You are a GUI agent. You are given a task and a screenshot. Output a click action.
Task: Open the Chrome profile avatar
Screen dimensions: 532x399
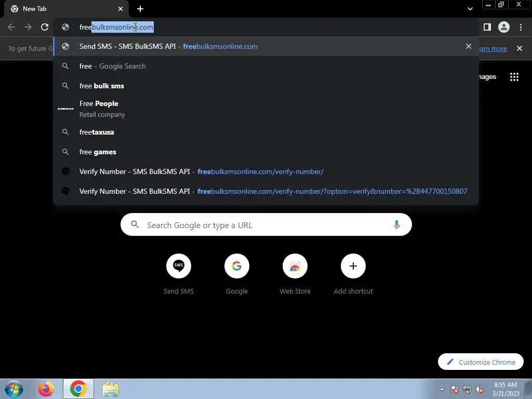click(x=504, y=27)
